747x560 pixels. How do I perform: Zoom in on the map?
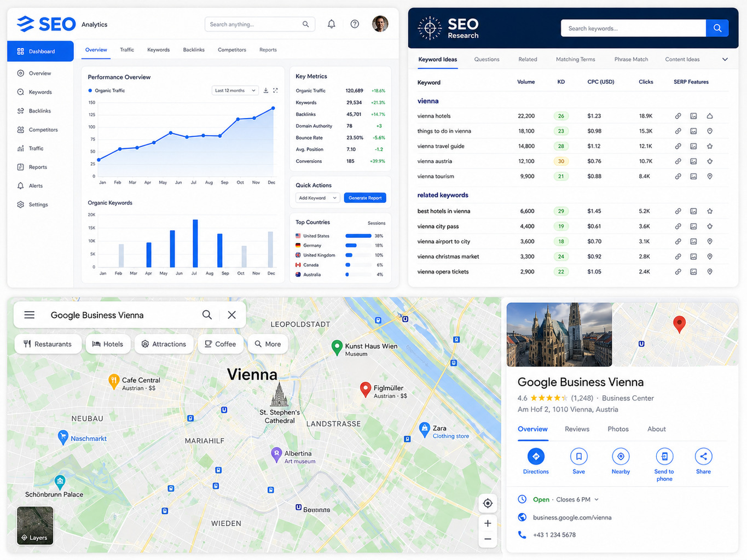point(488,523)
